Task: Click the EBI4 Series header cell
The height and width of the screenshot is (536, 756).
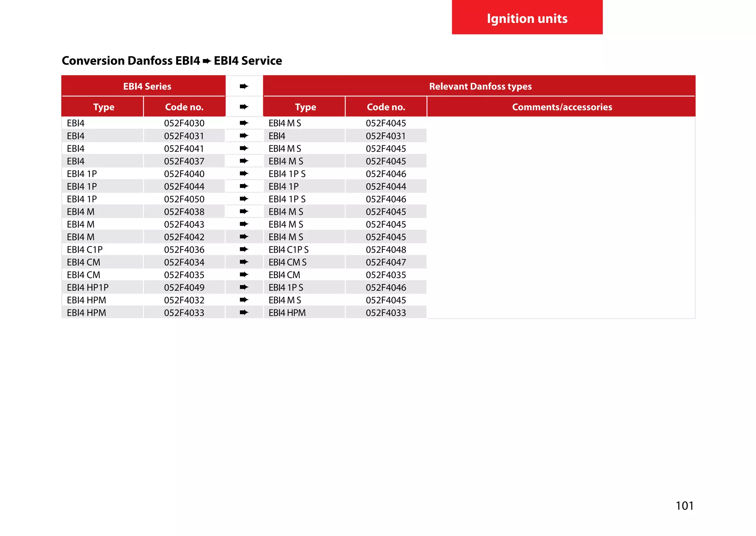Action: pos(147,86)
